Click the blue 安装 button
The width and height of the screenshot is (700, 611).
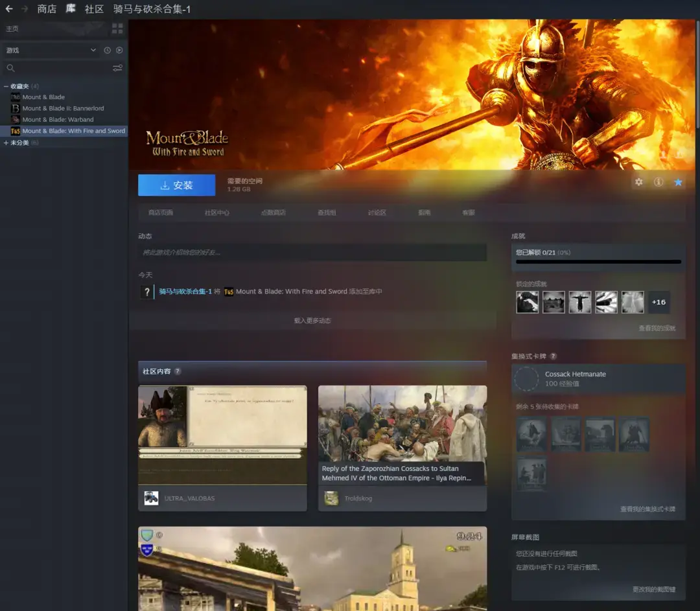[177, 185]
